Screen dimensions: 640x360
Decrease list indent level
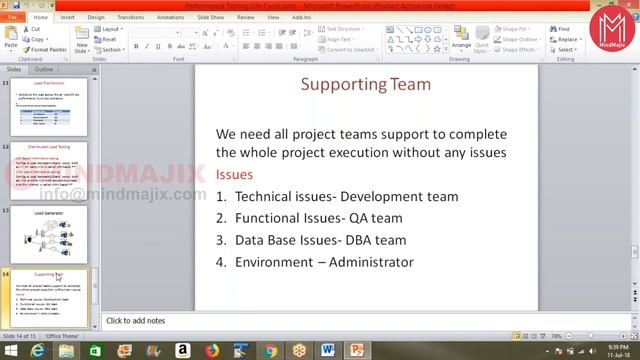coord(282,33)
